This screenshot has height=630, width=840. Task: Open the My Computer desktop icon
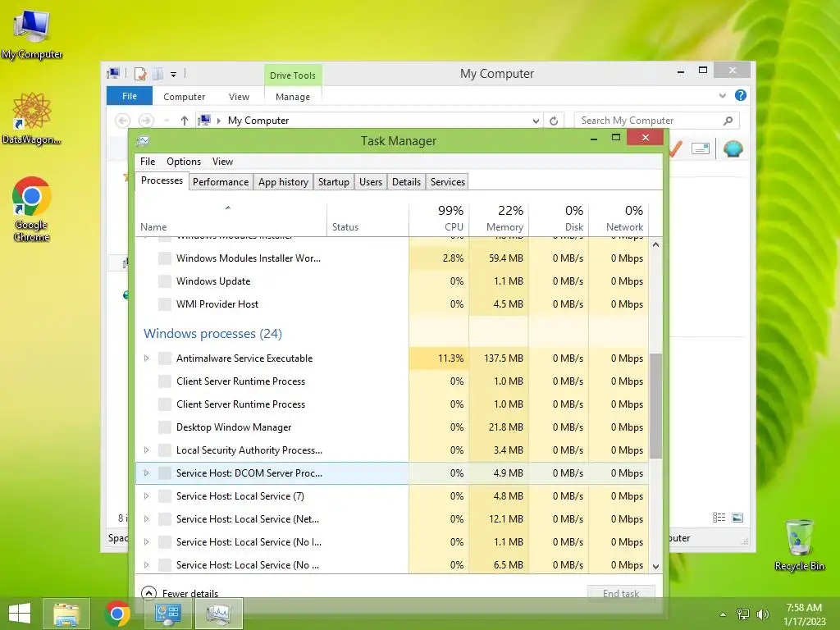click(x=32, y=34)
